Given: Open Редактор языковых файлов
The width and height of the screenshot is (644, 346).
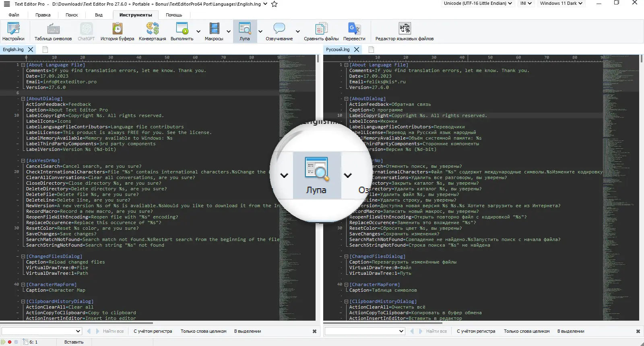Looking at the screenshot, I should tap(405, 31).
